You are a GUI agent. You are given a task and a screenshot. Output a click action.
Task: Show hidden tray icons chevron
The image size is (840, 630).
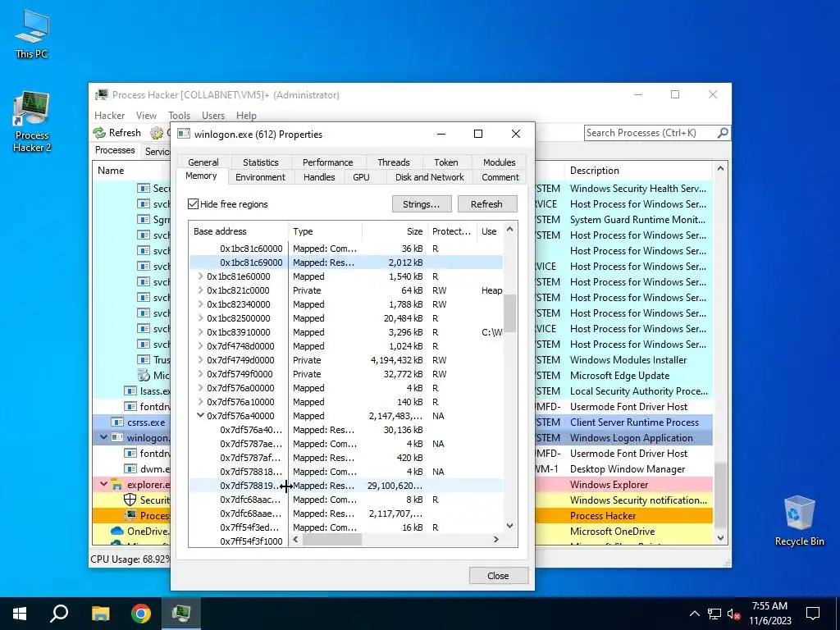pos(694,614)
